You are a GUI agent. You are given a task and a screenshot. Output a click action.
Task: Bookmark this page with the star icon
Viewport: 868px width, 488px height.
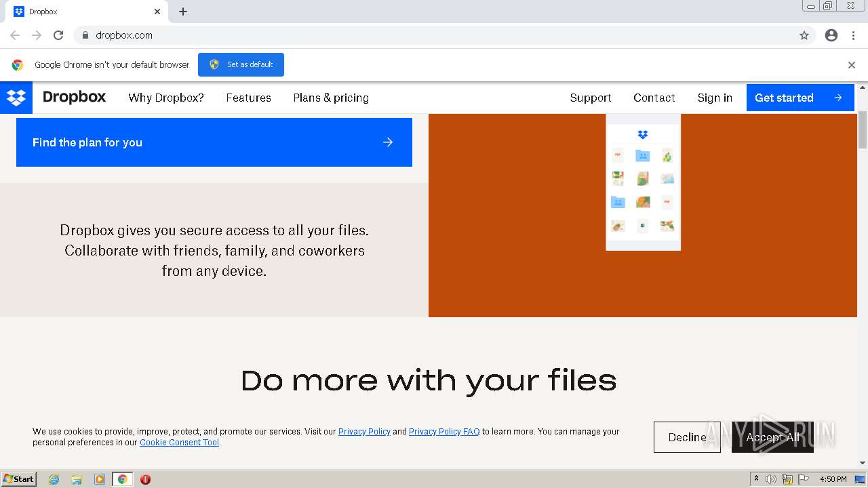(x=804, y=35)
